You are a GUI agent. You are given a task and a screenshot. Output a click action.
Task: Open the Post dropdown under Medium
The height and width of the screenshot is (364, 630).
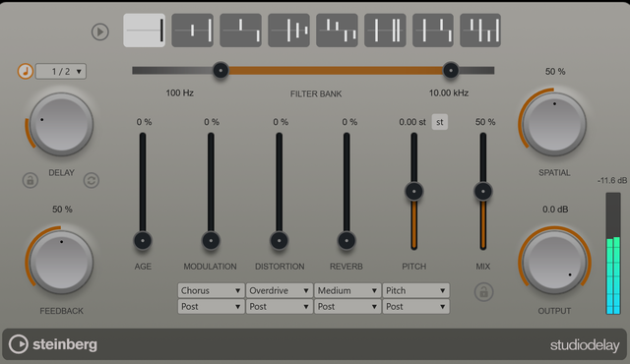tap(347, 307)
